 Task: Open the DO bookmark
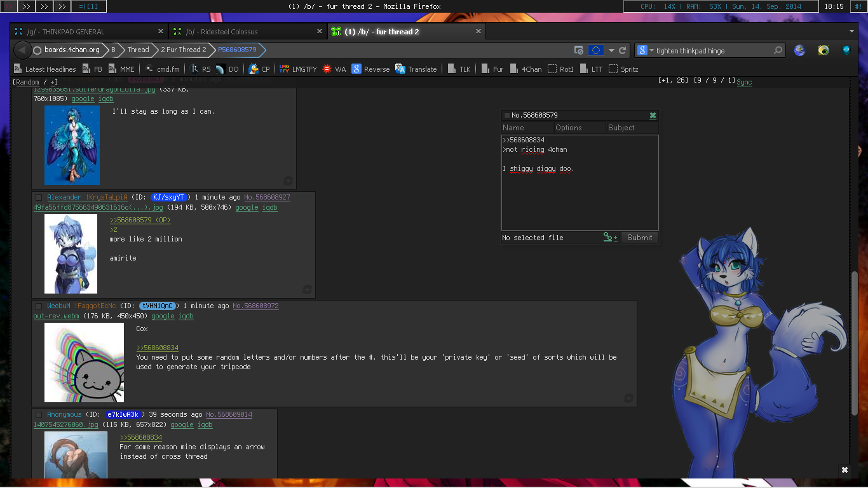(x=227, y=69)
